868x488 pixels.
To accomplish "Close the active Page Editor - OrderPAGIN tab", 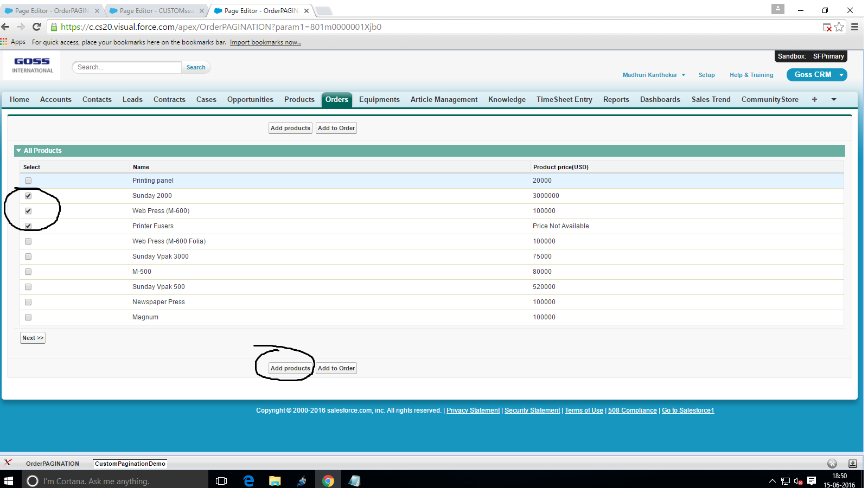I will coord(307,11).
